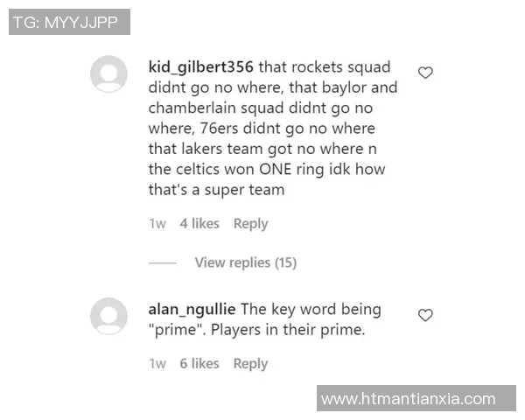Viewport: 525px width, 420px height.
Task: Open the alan_ngullie username link
Action: (192, 309)
